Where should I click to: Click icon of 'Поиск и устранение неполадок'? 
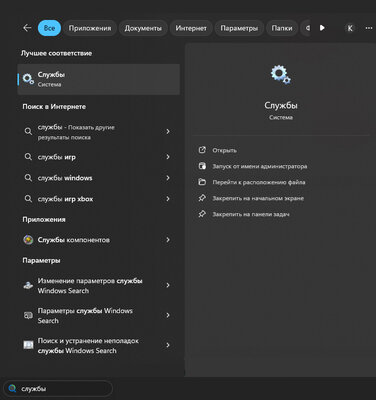(x=28, y=345)
